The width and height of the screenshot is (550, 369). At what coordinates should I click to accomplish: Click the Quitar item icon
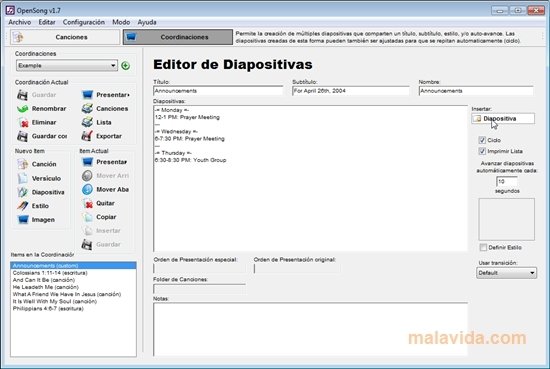coord(87,203)
